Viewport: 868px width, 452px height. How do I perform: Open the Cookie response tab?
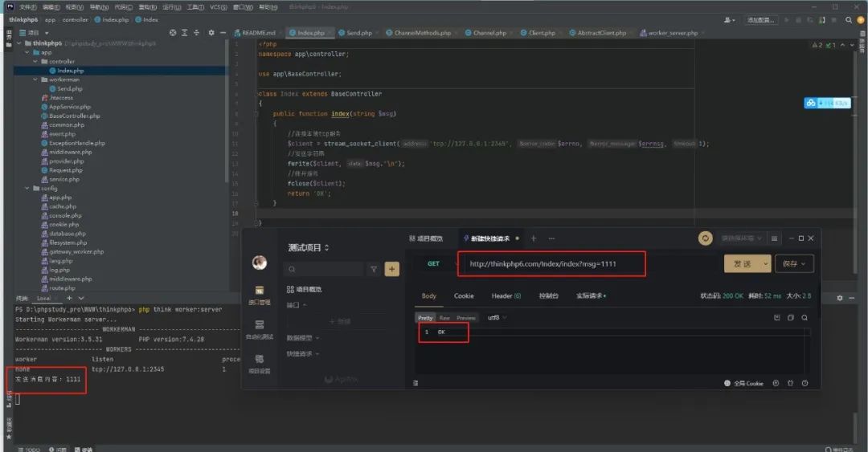click(x=464, y=296)
